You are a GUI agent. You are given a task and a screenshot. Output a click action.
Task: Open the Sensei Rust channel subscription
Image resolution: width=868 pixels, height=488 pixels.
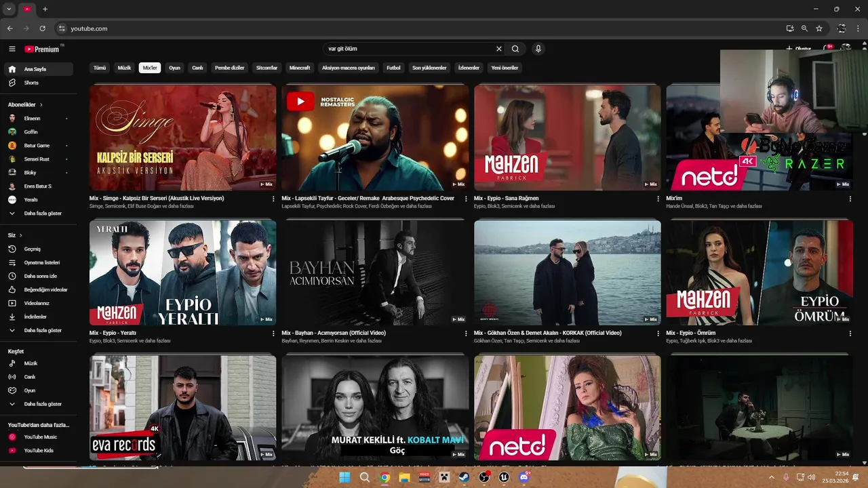39,159
